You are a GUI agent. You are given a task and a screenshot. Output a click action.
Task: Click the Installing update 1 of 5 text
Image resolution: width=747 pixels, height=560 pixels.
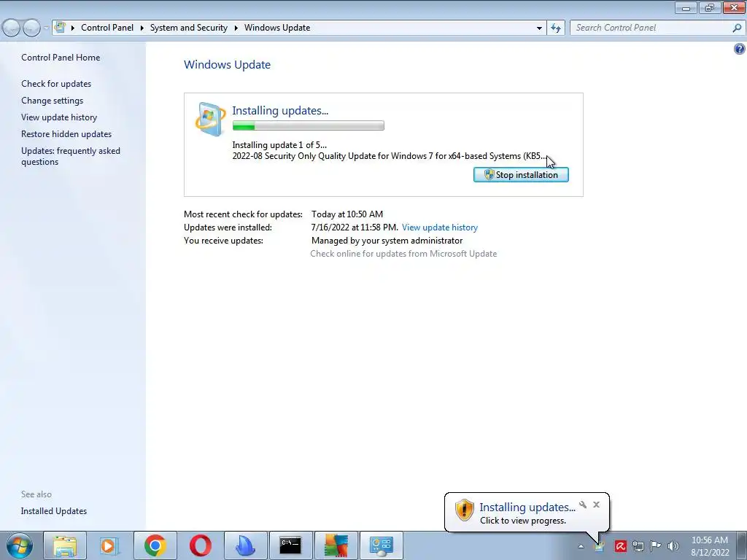coord(279,145)
